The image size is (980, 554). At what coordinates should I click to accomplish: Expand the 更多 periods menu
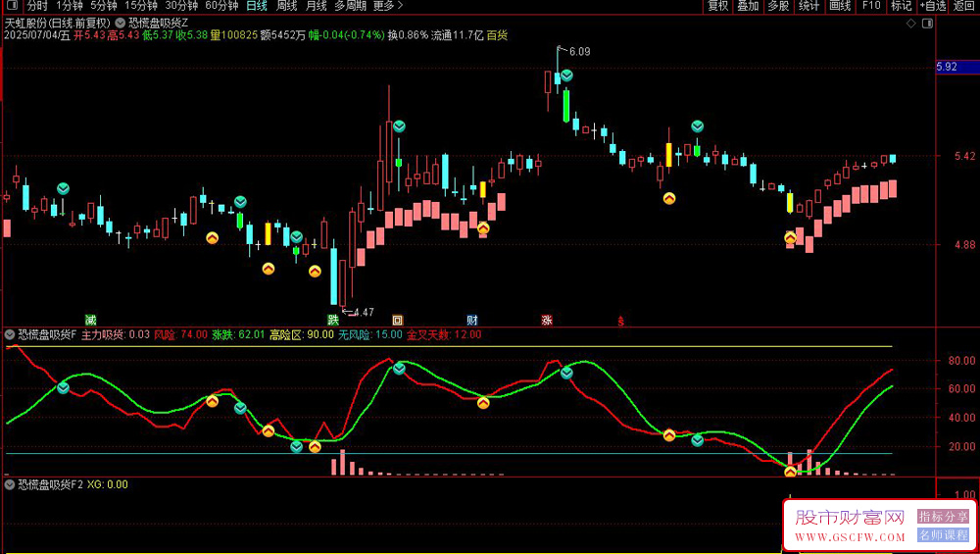click(x=388, y=6)
